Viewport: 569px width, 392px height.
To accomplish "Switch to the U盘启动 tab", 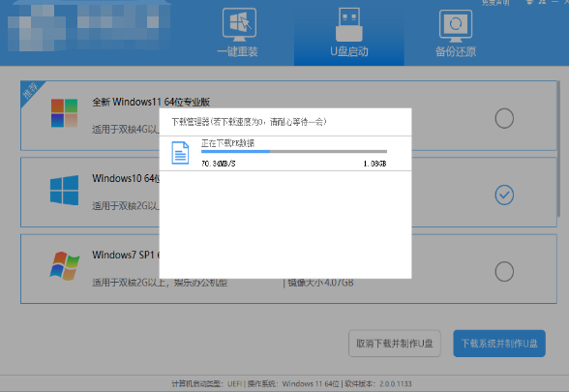I will click(x=348, y=33).
